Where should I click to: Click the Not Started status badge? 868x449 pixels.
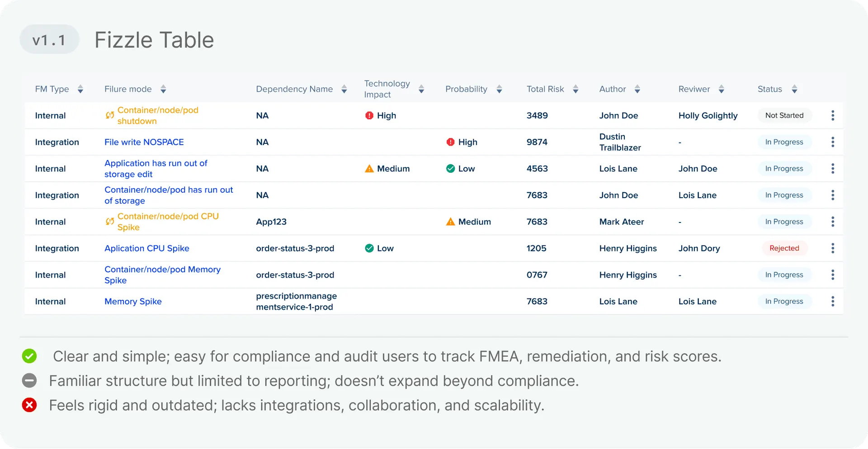point(784,115)
